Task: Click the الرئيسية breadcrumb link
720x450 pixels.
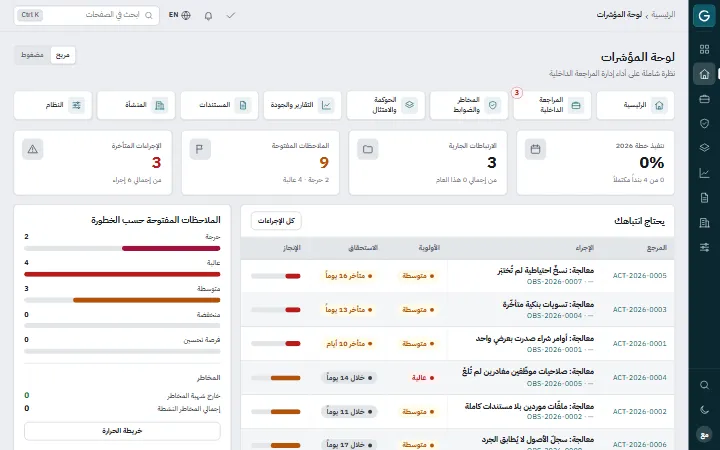Action: 663,15
